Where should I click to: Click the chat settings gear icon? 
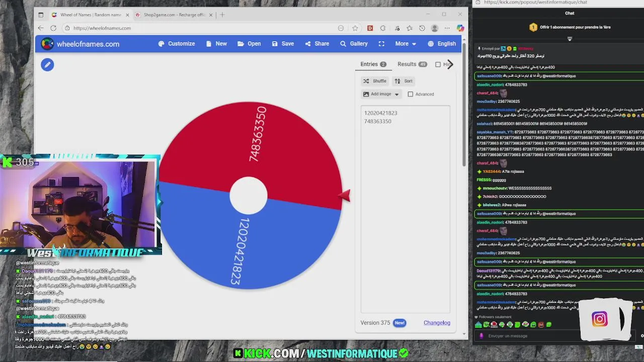pyautogui.click(x=641, y=335)
